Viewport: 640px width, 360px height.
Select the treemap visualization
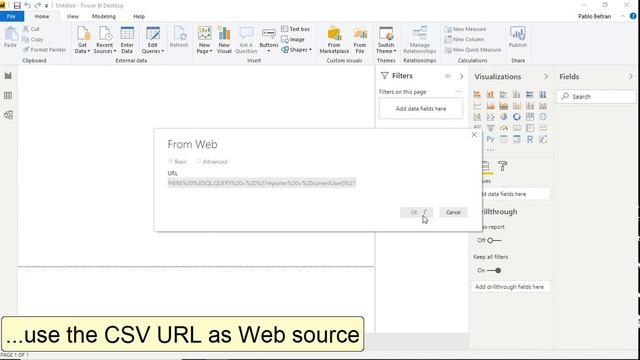coord(530,117)
